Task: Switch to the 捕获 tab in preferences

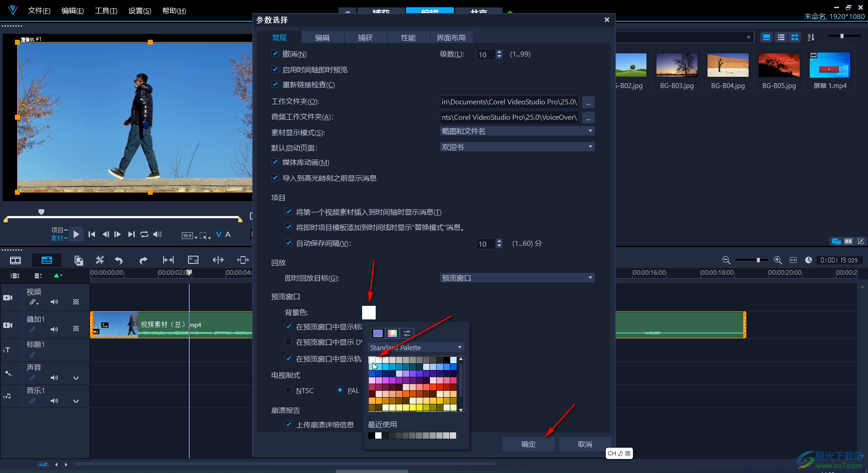Action: point(365,37)
